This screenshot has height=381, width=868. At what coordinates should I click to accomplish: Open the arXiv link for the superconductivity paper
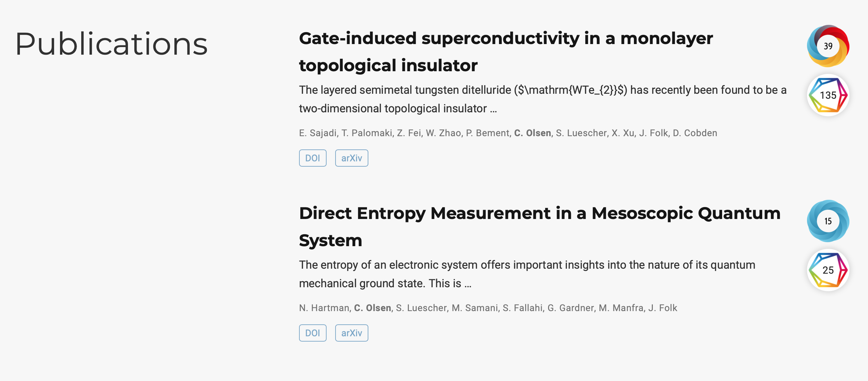[351, 157]
